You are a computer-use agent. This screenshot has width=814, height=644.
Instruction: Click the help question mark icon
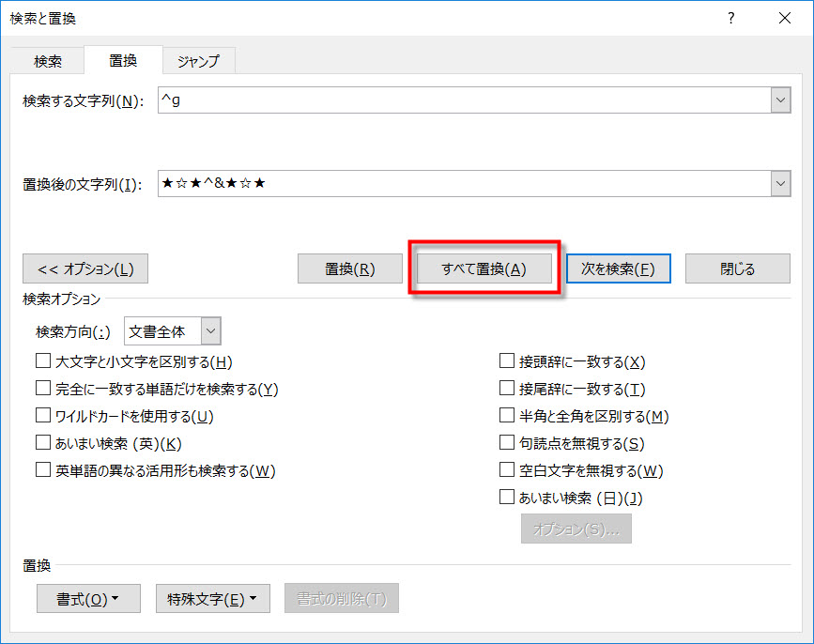point(731,18)
